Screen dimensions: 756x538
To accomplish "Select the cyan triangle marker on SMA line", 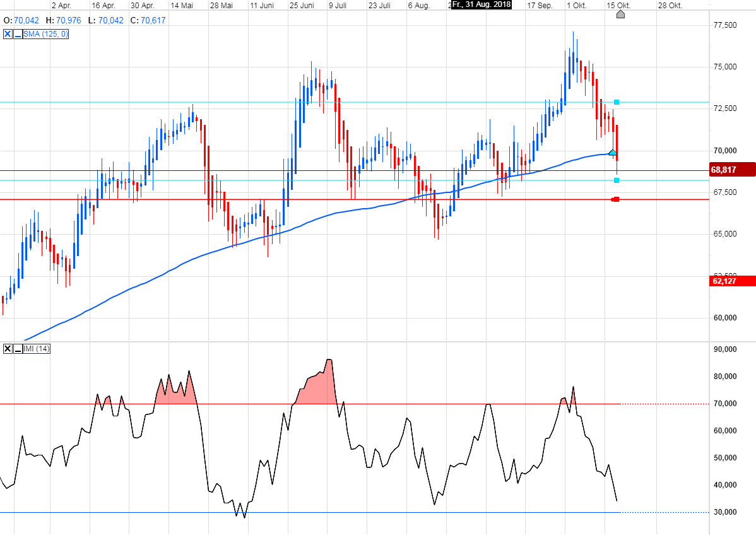I will coord(612,153).
